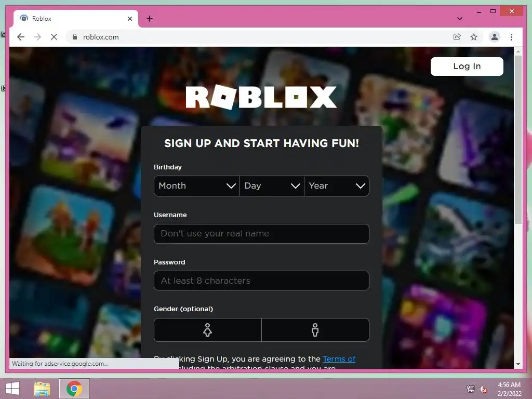Click the scrollbar up arrow
Screen dimensions: 532x399
pyautogui.click(x=518, y=51)
